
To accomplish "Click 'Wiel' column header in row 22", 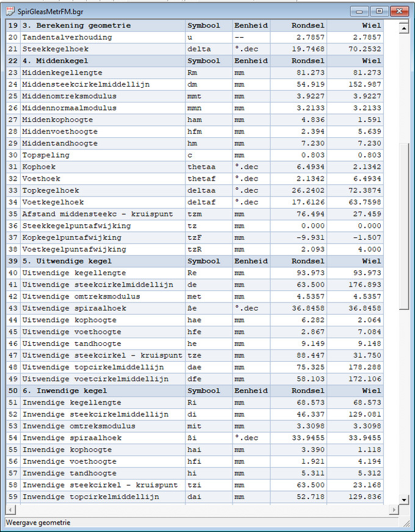I will 372,61.
